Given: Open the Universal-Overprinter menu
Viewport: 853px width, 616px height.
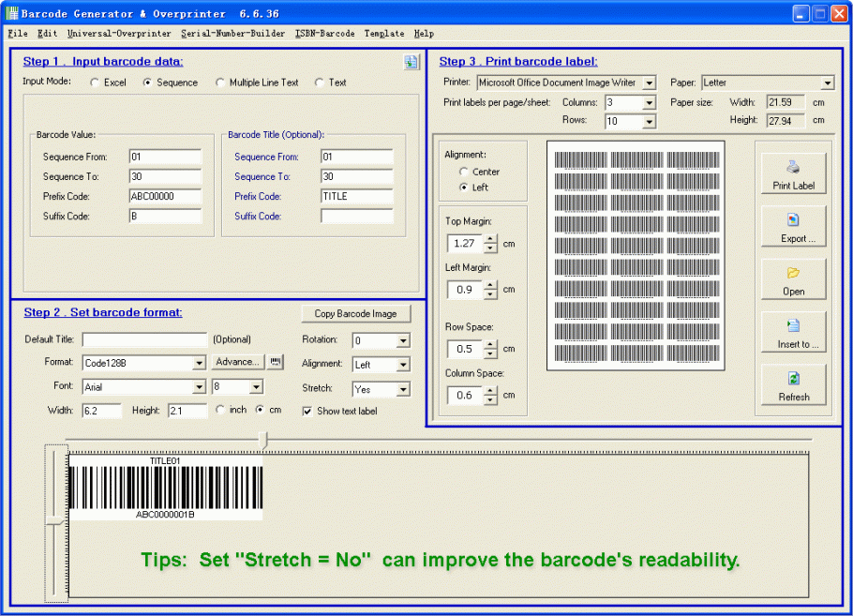Looking at the screenshot, I should [x=119, y=34].
